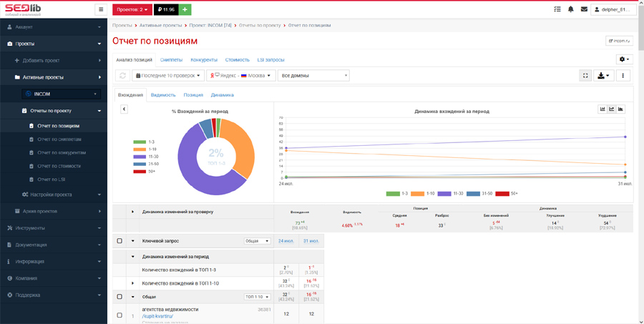Check the агентства недвижимости row checkbox
The width and height of the screenshot is (644, 324).
119,315
